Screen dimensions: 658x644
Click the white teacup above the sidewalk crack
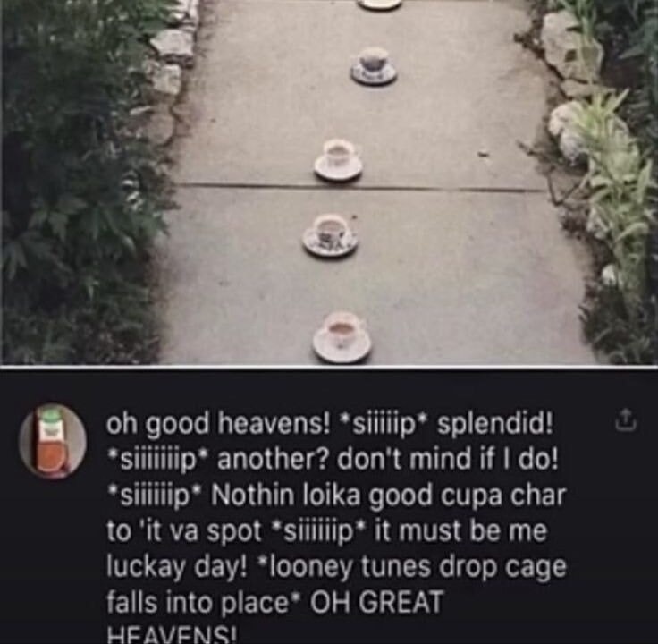click(x=338, y=161)
